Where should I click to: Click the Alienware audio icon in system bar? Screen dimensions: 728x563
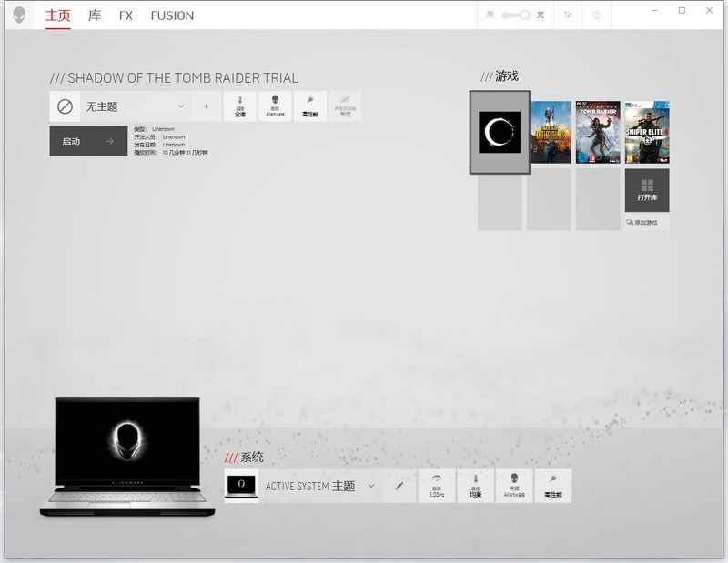coord(514,486)
